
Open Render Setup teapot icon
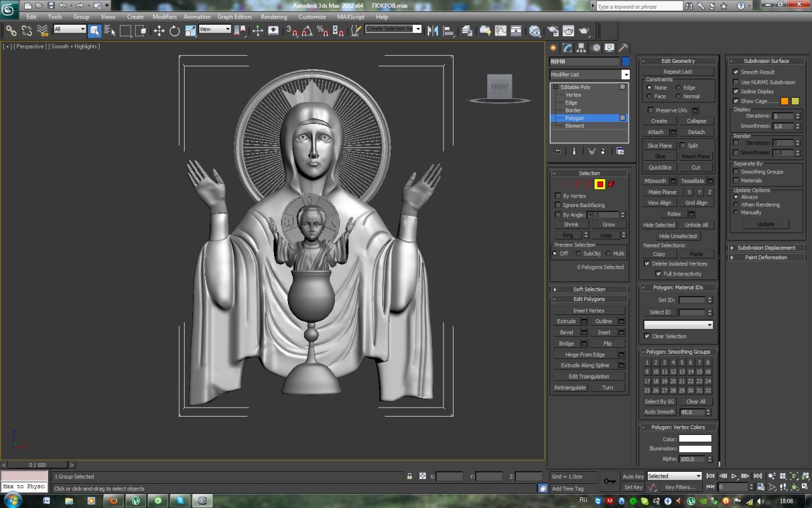pos(553,30)
